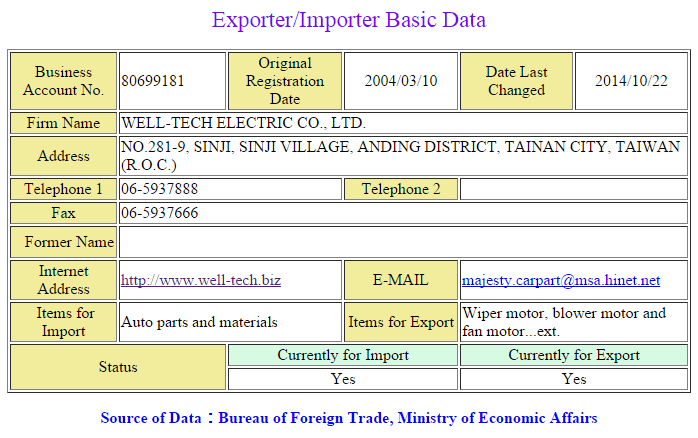Click the firm name WELL-TECH ELECTRIC CO., LTD.

(x=243, y=123)
